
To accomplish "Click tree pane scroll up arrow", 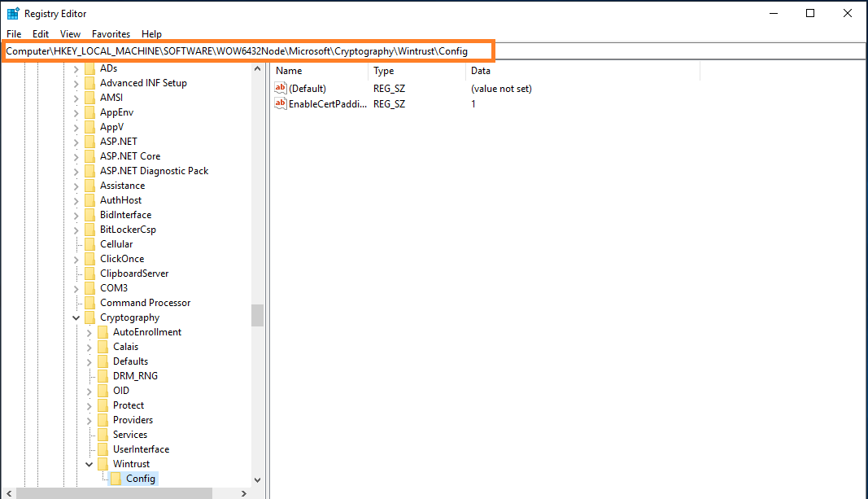I will [x=257, y=68].
